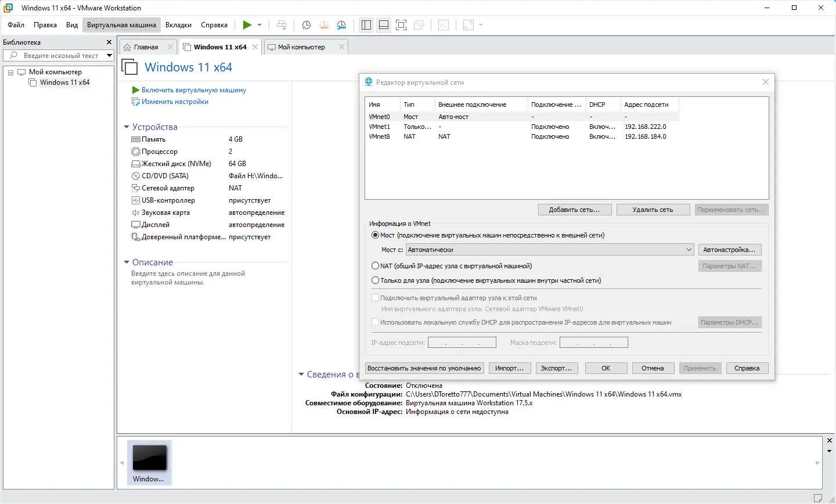
Task: Select the Мост radio button
Action: coord(376,235)
